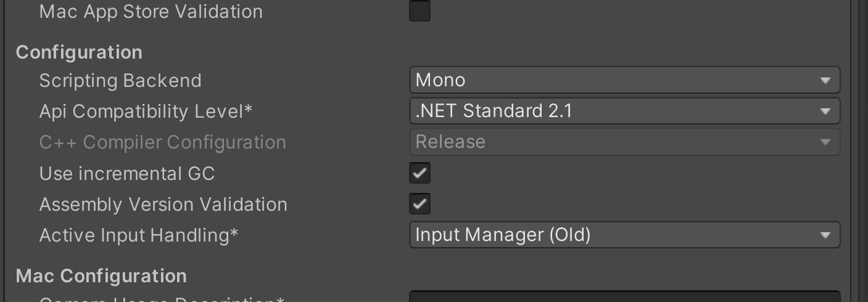Select the Mac Configuration section header

point(101,275)
